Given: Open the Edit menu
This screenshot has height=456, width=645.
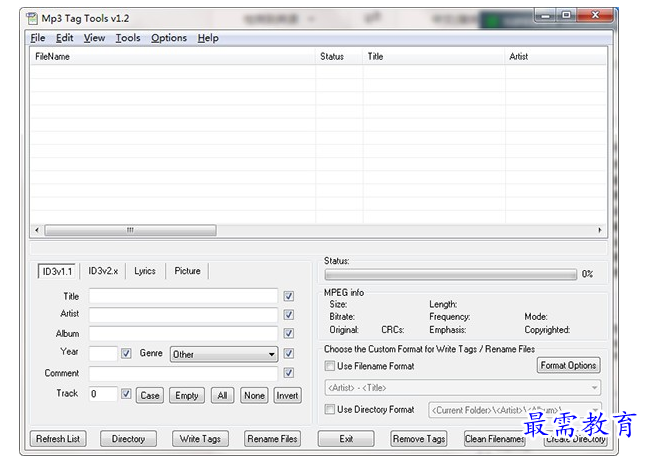Looking at the screenshot, I should pyautogui.click(x=65, y=38).
